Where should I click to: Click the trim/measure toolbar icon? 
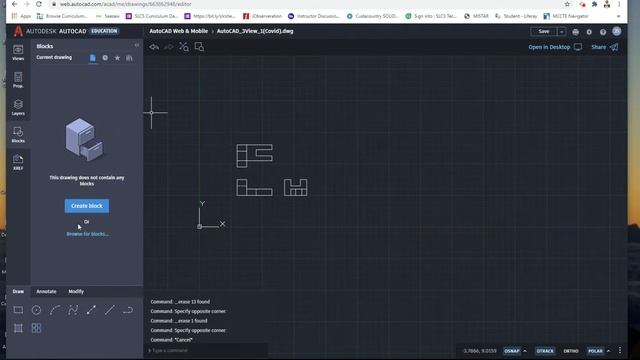pyautogui.click(x=184, y=47)
